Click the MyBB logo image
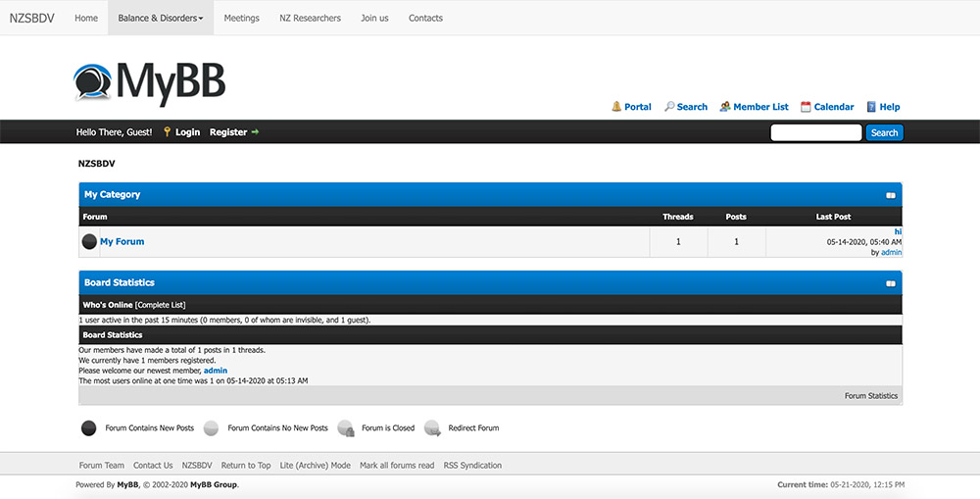Image resolution: width=980 pixels, height=499 pixels. [x=150, y=82]
